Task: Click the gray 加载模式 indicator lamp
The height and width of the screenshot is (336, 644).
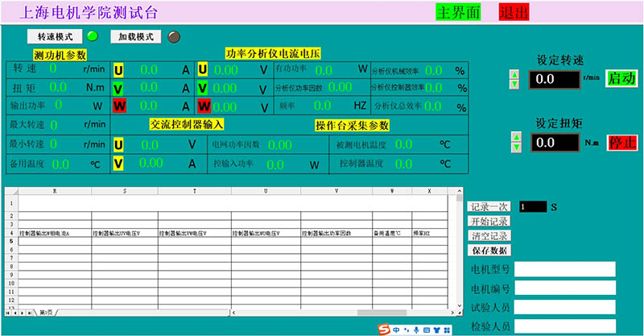Action: (x=173, y=36)
